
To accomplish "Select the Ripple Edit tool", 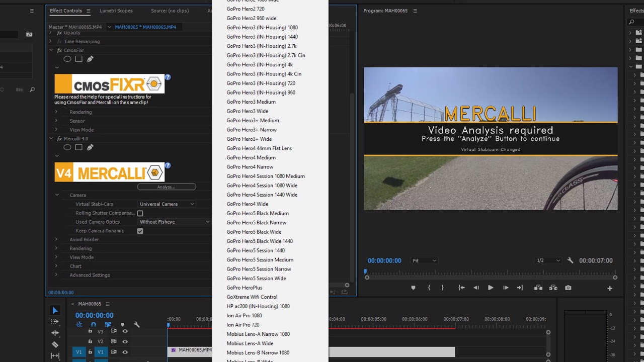I will 55,333.
